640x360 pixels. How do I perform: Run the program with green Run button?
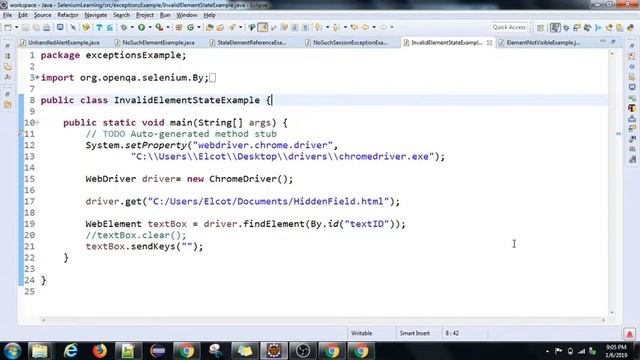(141, 27)
